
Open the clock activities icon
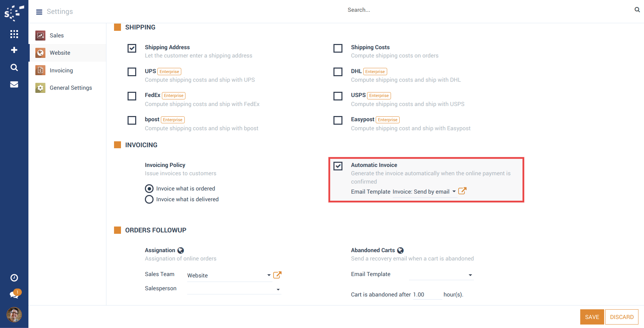(14, 278)
